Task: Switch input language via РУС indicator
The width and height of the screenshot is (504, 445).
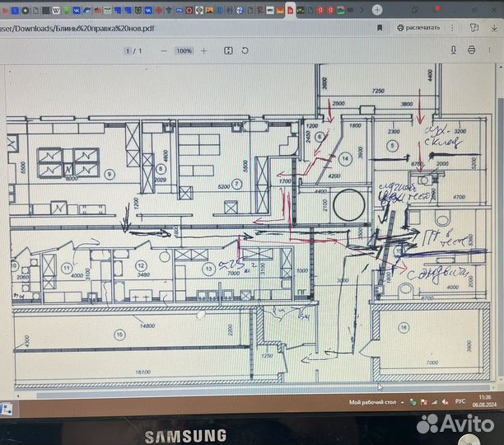Action: tap(460, 402)
